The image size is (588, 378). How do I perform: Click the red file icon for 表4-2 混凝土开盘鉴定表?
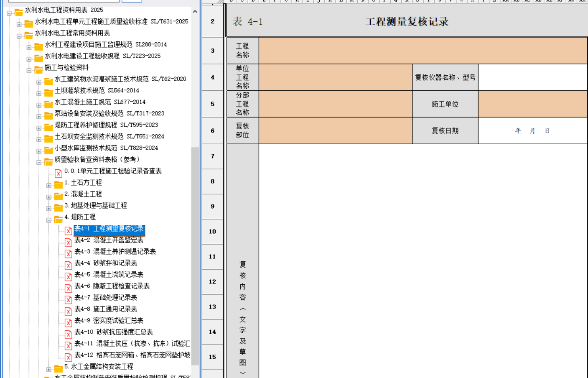[68, 242]
